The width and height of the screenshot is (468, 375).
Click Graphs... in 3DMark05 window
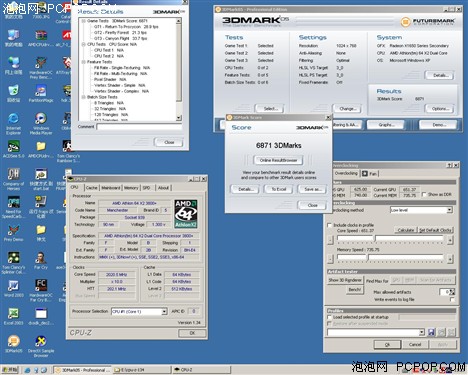pos(386,125)
